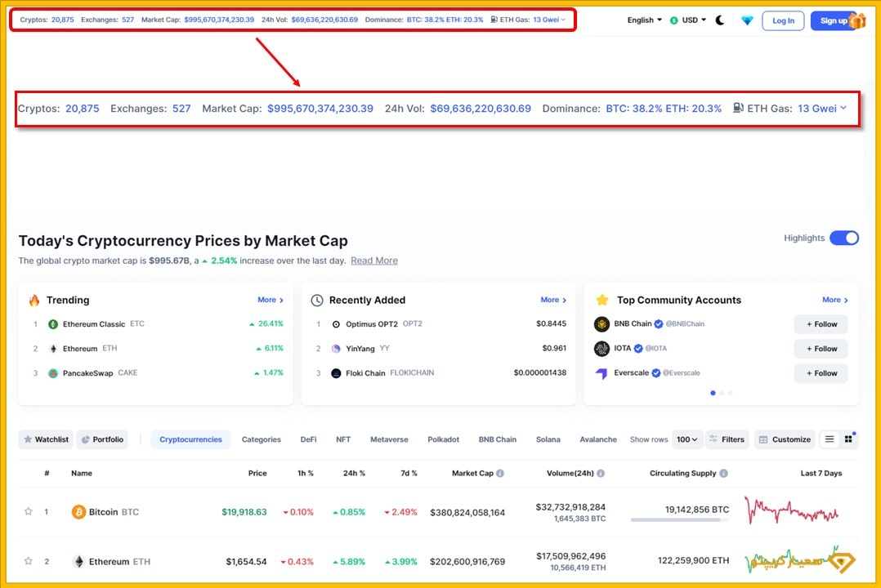Expand Recently Added via its More link
The height and width of the screenshot is (588, 881).
click(553, 300)
